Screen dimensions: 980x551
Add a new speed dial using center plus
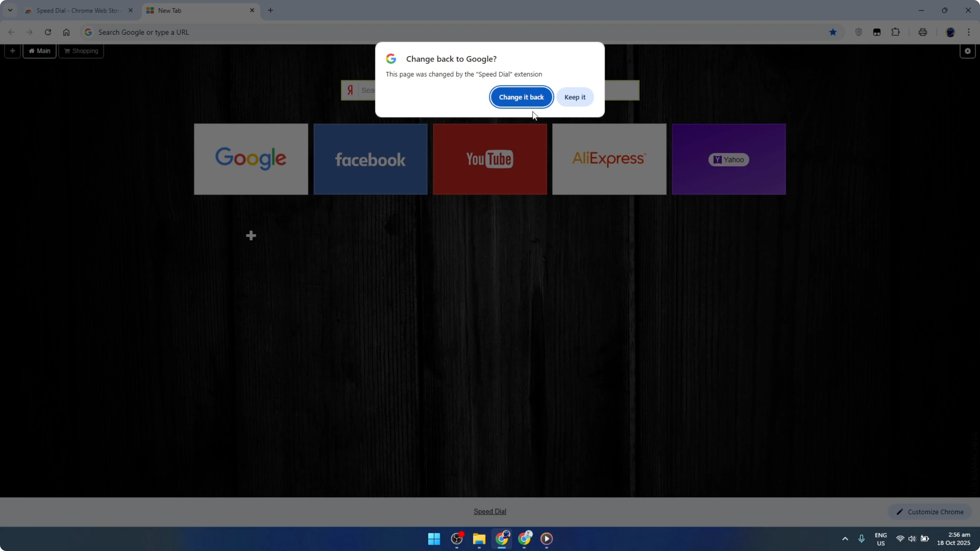point(251,235)
